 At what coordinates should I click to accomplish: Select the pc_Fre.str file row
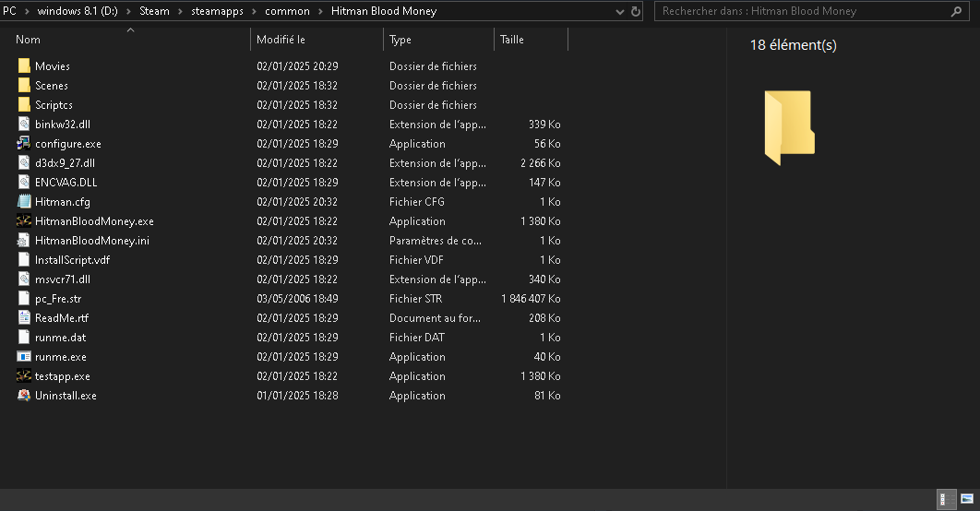pos(288,299)
